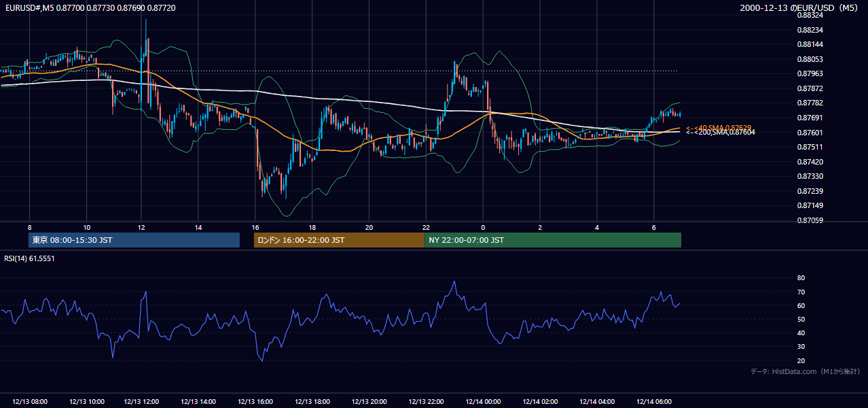Click price axis value 0.88234
868x408 pixels.
(810, 30)
